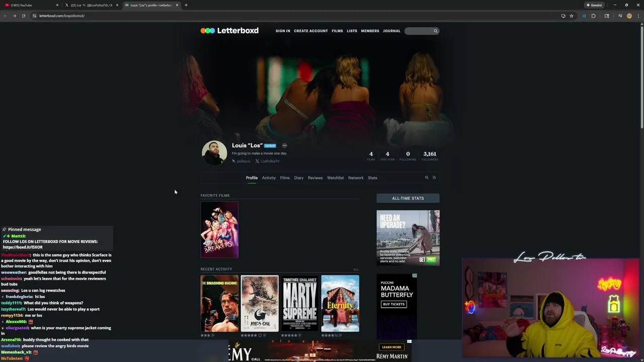Close the YouTube tab
Viewport: 644px width, 362px height.
click(57, 5)
